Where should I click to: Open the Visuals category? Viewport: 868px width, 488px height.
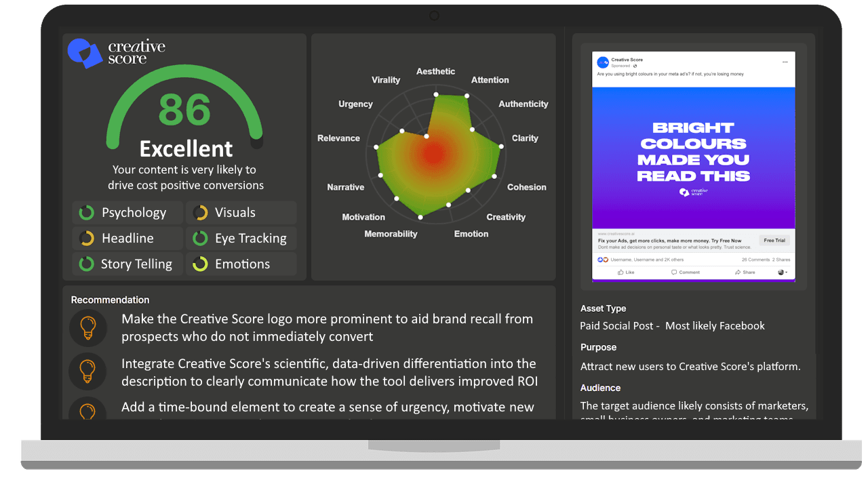click(241, 213)
